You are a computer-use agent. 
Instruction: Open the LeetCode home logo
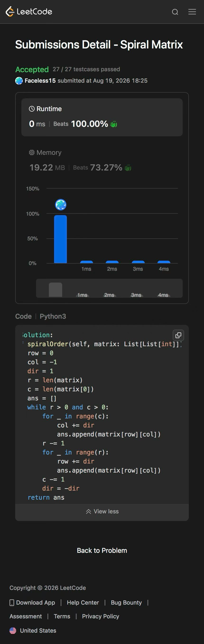(29, 11)
